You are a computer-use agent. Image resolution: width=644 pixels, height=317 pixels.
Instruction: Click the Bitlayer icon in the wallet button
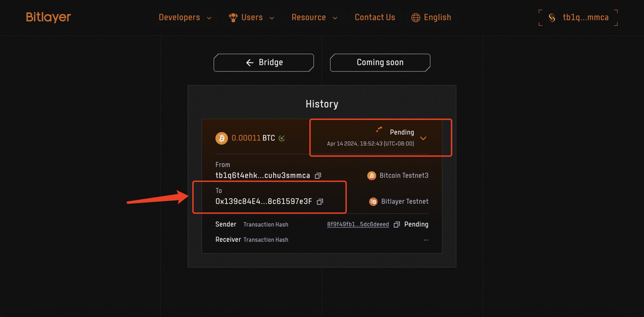click(551, 17)
